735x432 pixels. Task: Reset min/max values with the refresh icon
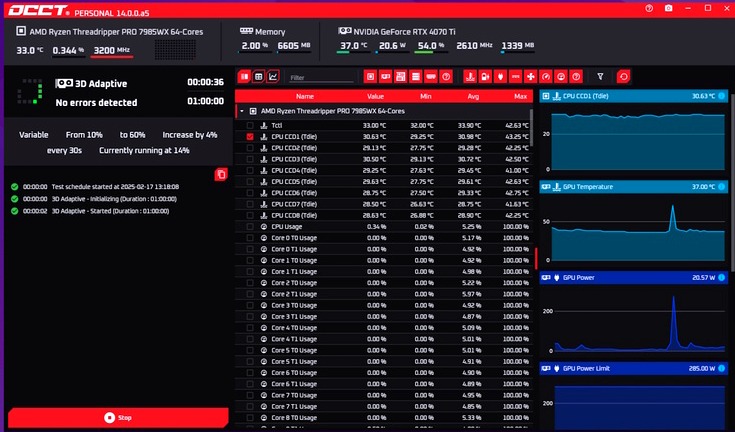(625, 76)
